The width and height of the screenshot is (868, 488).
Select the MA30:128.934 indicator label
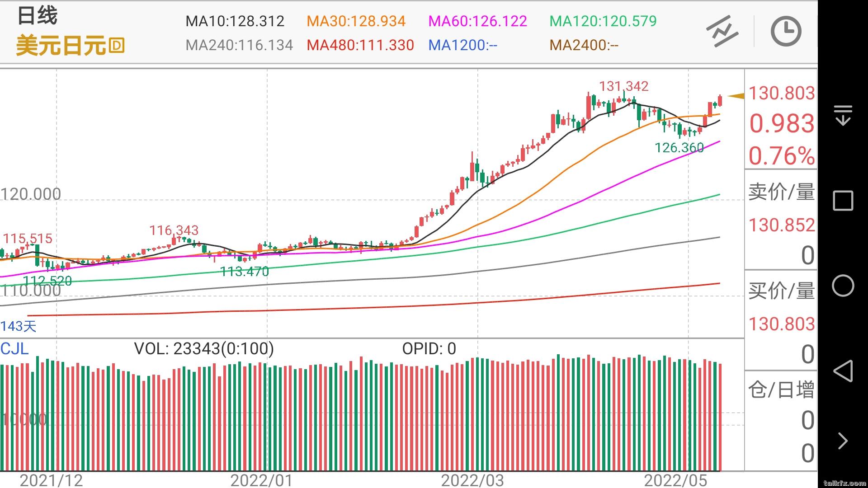click(x=356, y=21)
